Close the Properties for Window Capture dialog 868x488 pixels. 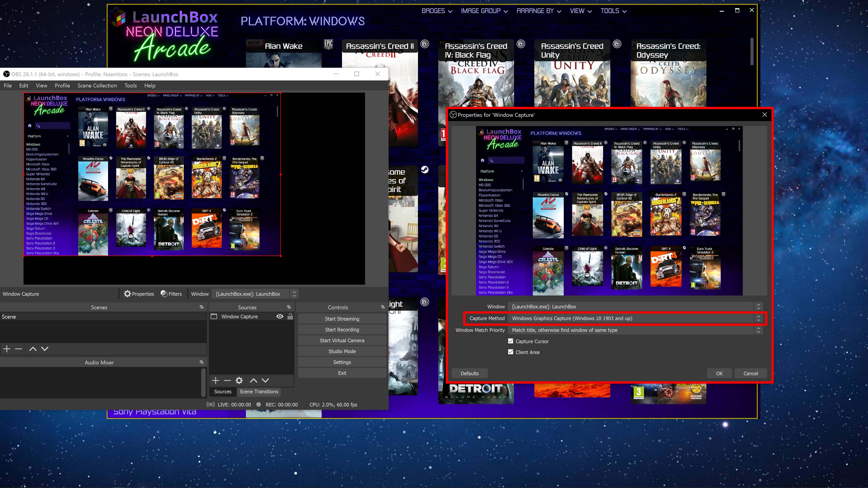click(x=764, y=115)
